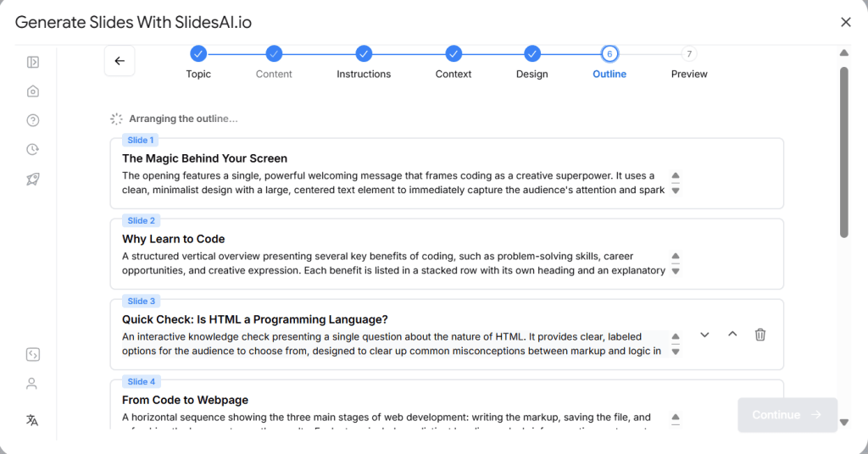The width and height of the screenshot is (868, 454).
Task: Go to the Topic step
Action: tap(198, 54)
